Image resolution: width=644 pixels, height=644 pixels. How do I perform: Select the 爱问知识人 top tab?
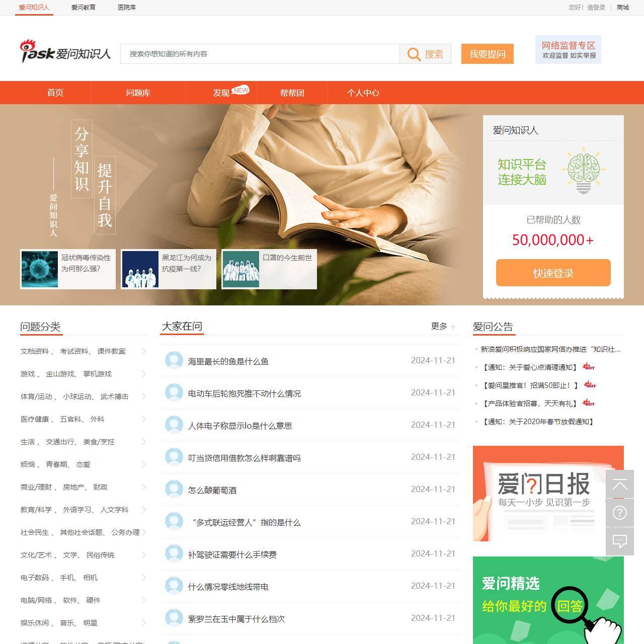pos(34,8)
